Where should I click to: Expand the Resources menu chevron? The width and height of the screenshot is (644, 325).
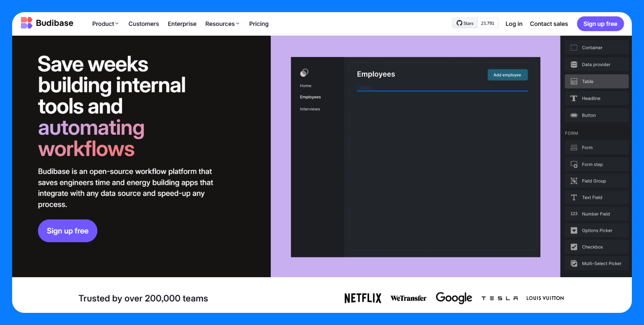point(237,24)
